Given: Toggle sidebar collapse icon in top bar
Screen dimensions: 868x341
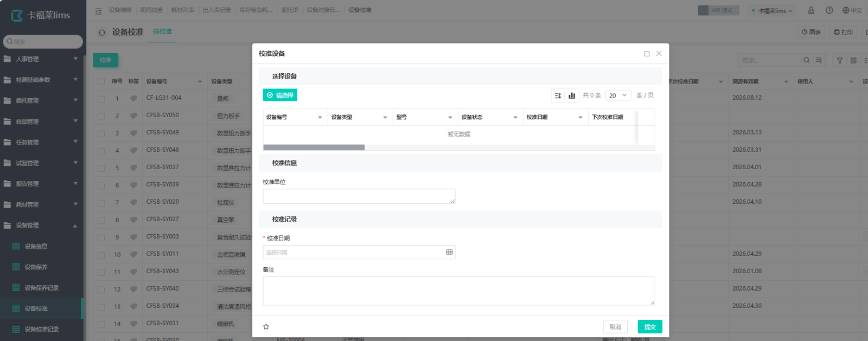Looking at the screenshot, I should point(98,10).
